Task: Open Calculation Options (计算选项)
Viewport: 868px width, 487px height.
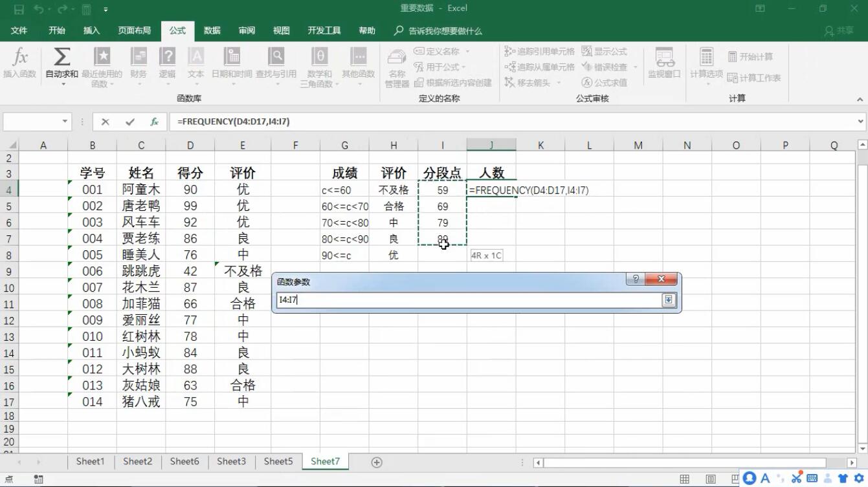Action: tap(706, 66)
